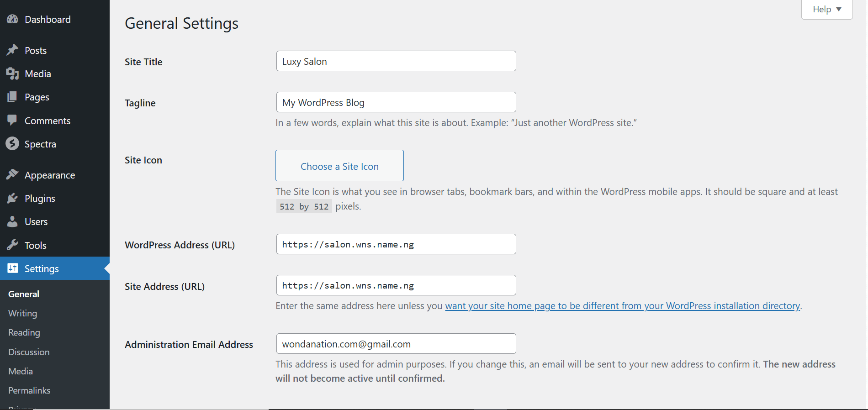Screen dimensions: 868x410
Task: Click the Administration Email Address label
Action: 189,345
